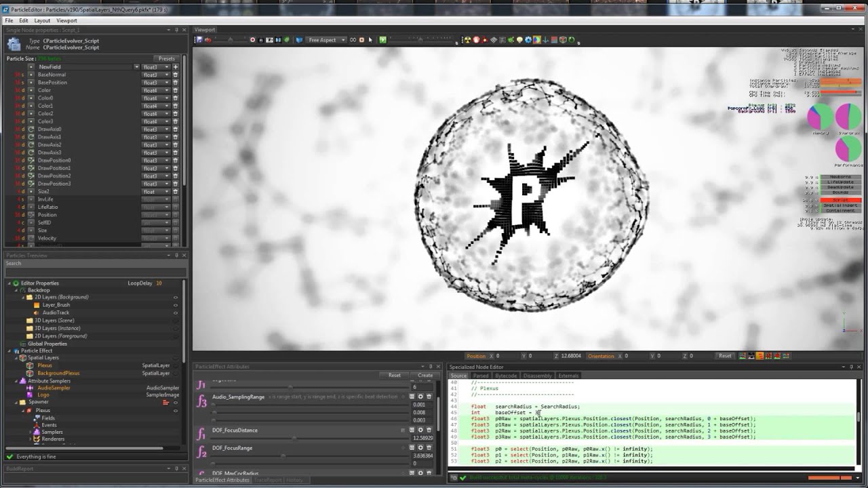Click the Presets button
The image size is (868, 488).
point(166,59)
